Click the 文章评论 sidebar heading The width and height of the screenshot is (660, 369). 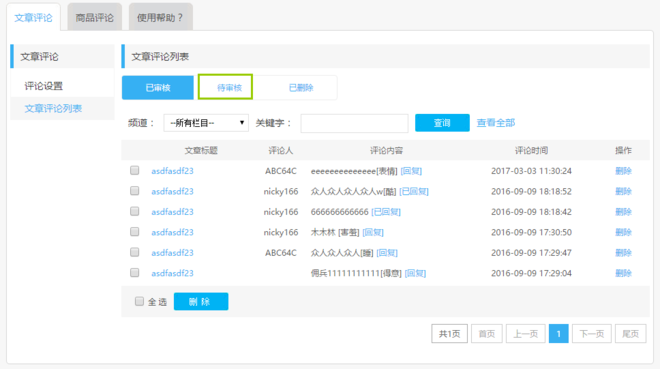coord(40,56)
